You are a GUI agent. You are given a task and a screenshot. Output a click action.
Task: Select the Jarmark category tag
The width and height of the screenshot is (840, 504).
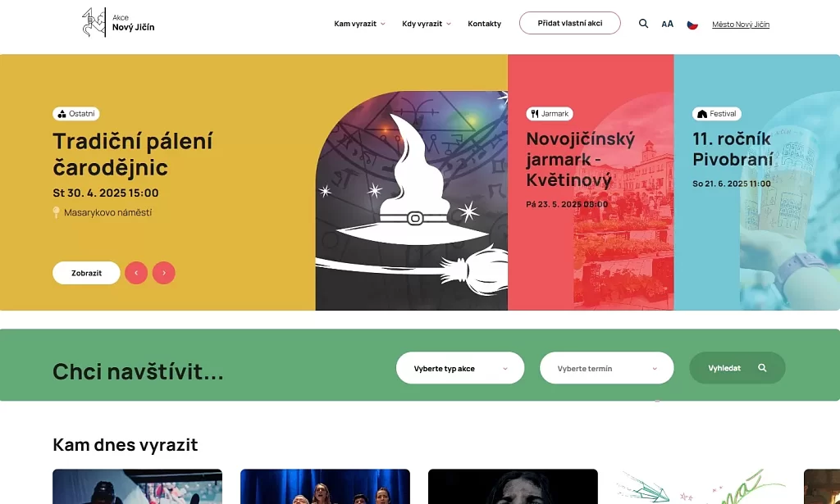[x=550, y=113]
